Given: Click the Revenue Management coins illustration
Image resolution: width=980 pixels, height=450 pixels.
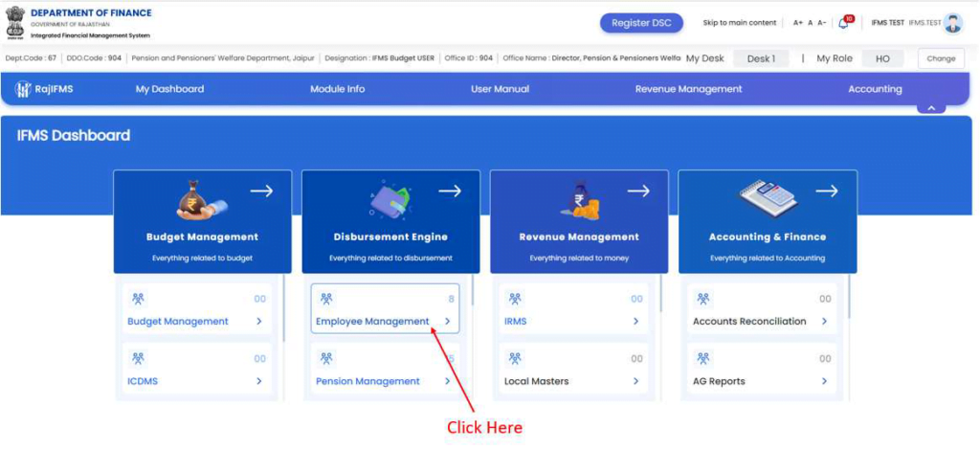Looking at the screenshot, I should coord(579,200).
